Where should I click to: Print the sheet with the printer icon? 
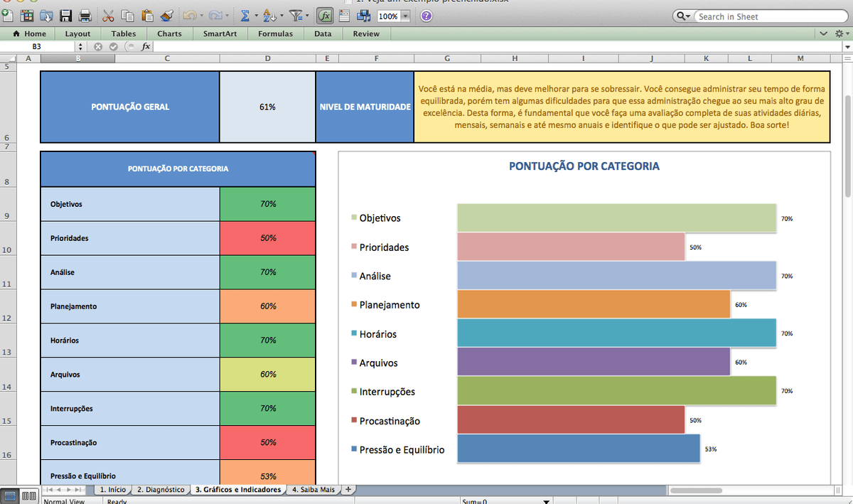pos(85,15)
